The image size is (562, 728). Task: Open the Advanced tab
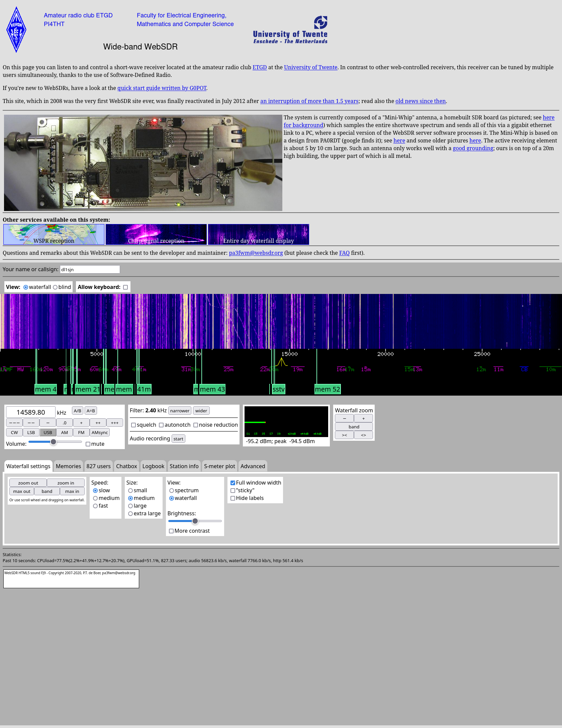[253, 466]
